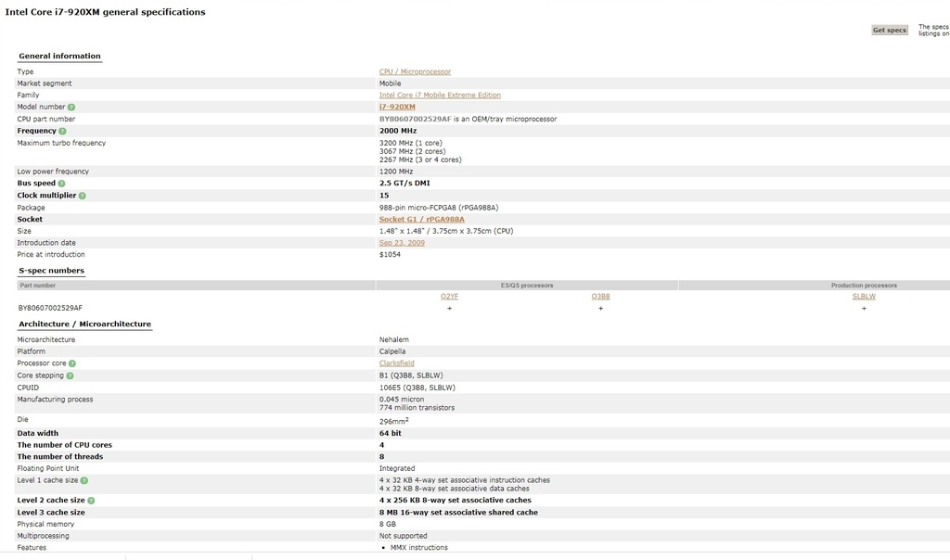Viewport: 950px width, 560px height.
Task: Click the 'Nehalem' microarchitecture value
Action: tap(393, 339)
